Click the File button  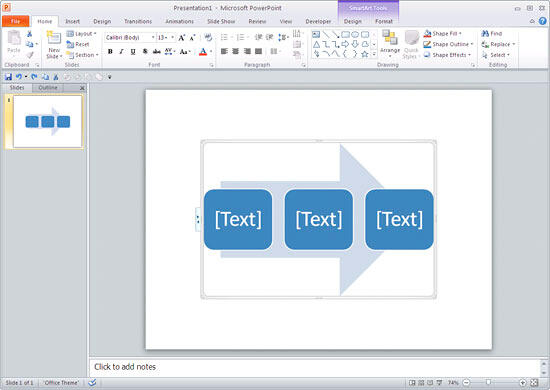coord(15,21)
